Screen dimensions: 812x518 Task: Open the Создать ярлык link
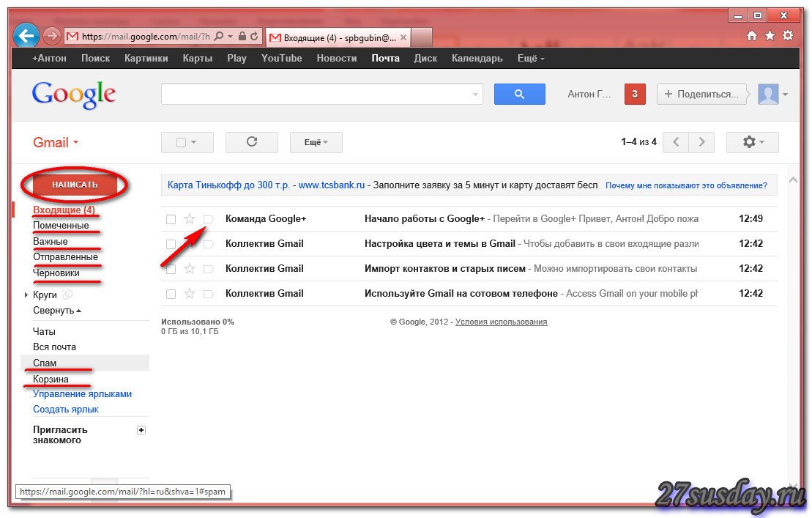[65, 410]
